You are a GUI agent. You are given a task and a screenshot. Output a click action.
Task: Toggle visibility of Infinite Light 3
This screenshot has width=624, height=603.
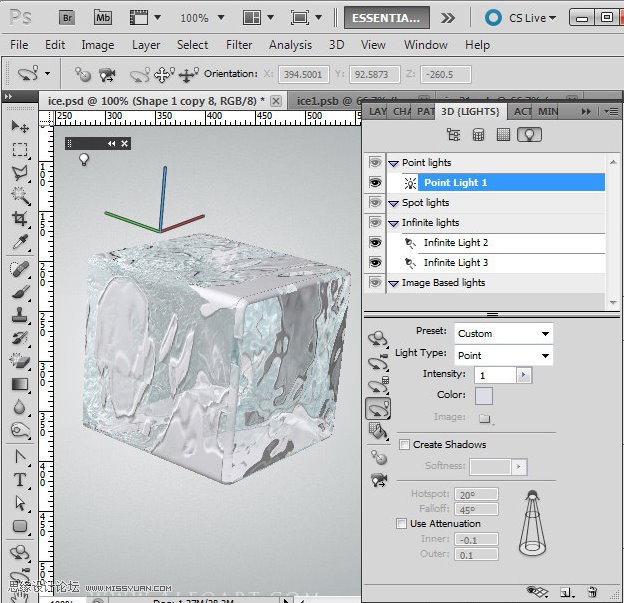tap(375, 262)
